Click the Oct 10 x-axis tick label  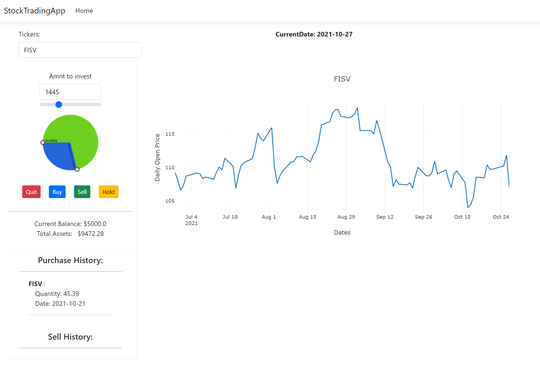462,217
